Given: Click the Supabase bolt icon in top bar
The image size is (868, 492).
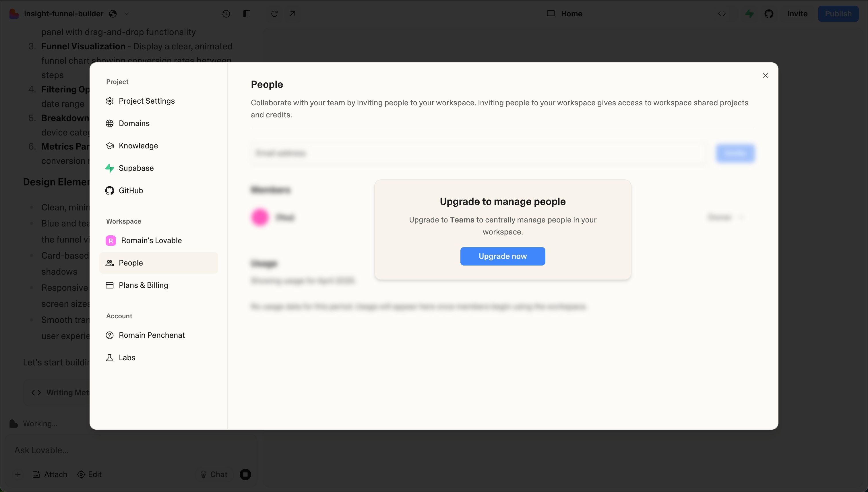Looking at the screenshot, I should (749, 13).
